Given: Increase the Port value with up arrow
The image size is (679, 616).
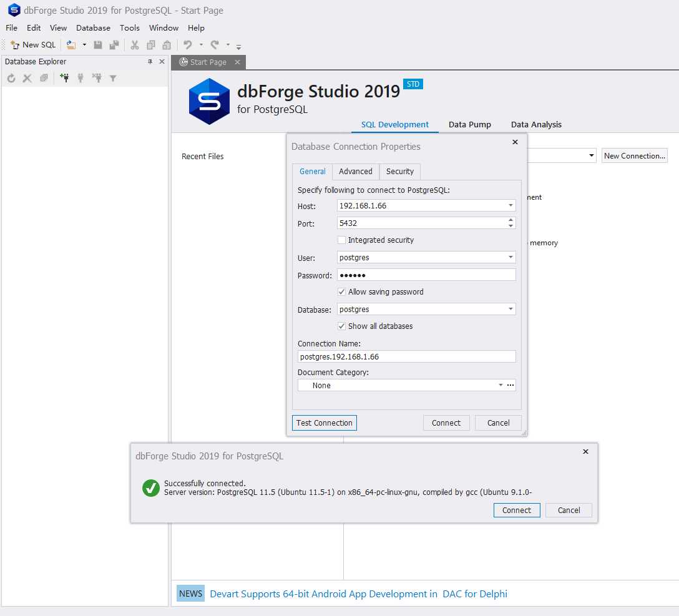Looking at the screenshot, I should pos(511,220).
